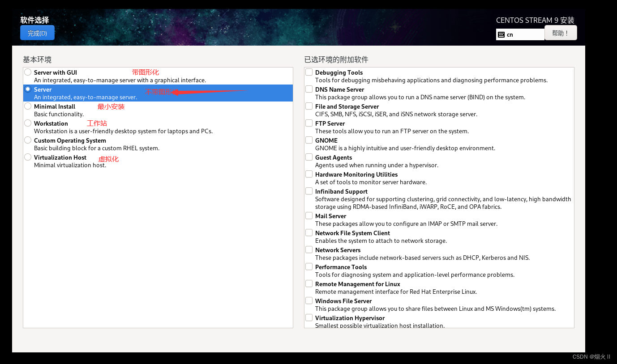The height and width of the screenshot is (364, 617).
Task: Select the Server with GUI environment
Action: tap(27, 72)
